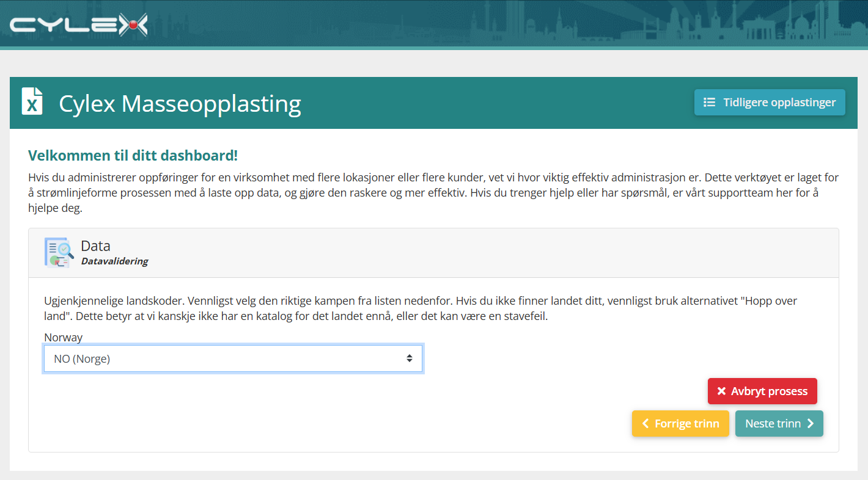The width and height of the screenshot is (868, 480).
Task: Click the Data validation magnifier icon
Action: (59, 252)
